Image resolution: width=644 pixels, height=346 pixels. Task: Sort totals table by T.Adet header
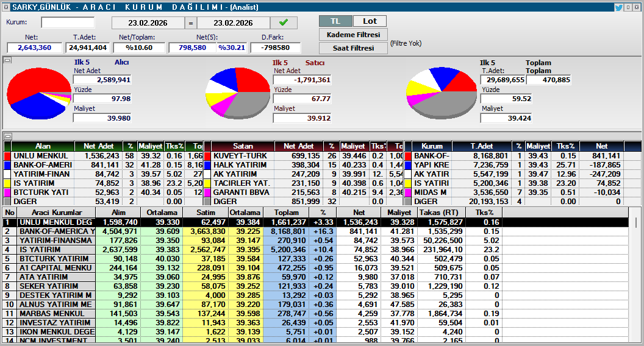click(x=482, y=146)
